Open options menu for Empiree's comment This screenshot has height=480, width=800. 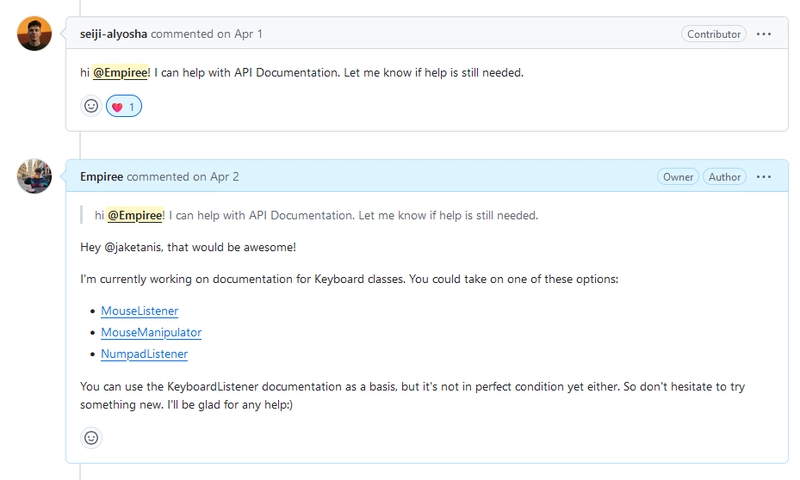point(764,177)
